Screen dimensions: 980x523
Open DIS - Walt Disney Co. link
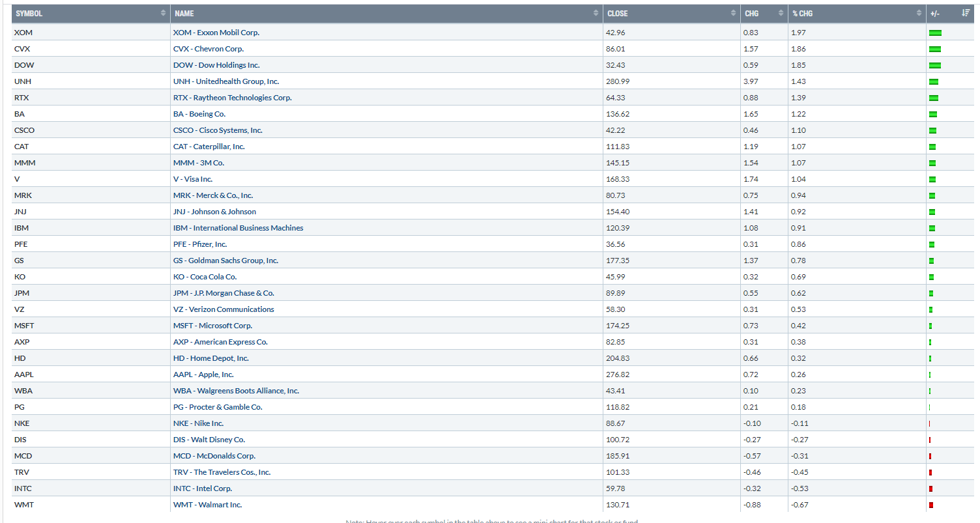(209, 440)
